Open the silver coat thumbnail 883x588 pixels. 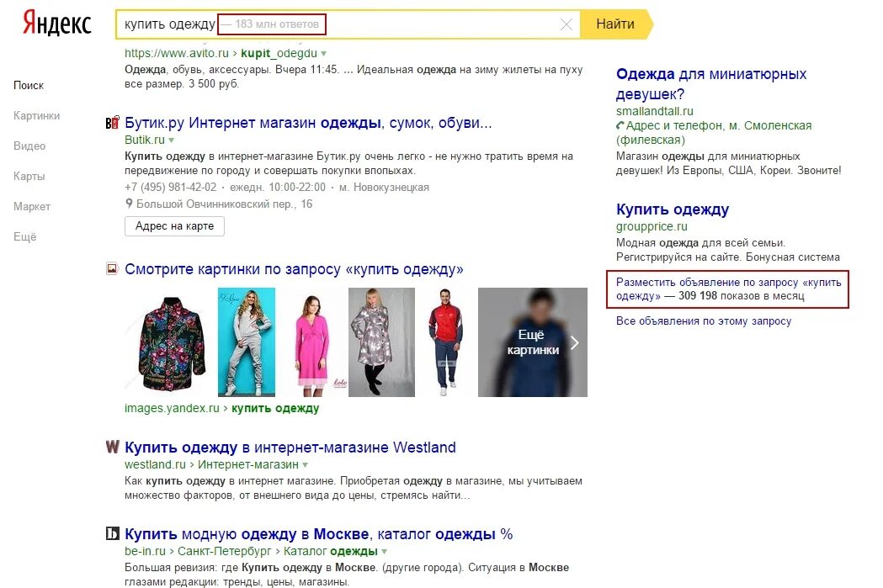coord(382,342)
